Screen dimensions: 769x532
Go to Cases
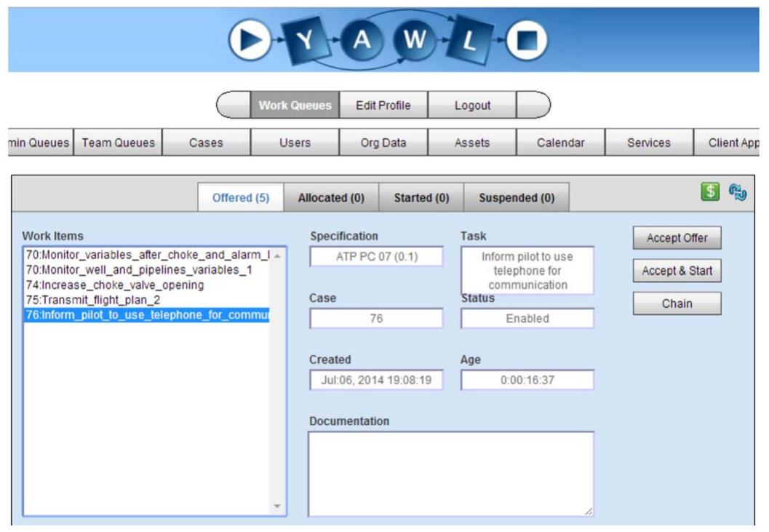point(206,143)
